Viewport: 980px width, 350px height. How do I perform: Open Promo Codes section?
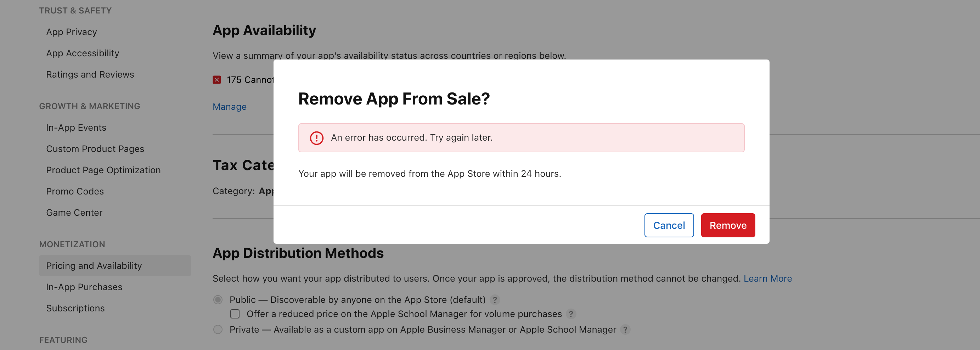75,191
